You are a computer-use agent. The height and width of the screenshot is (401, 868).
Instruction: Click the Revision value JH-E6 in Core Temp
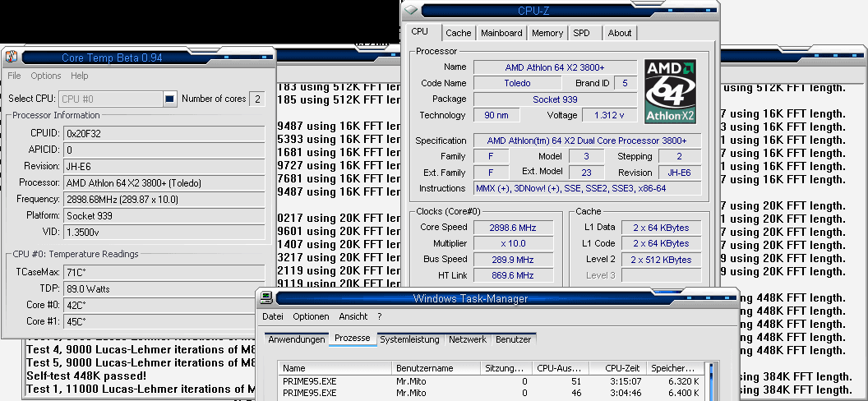[x=164, y=166]
